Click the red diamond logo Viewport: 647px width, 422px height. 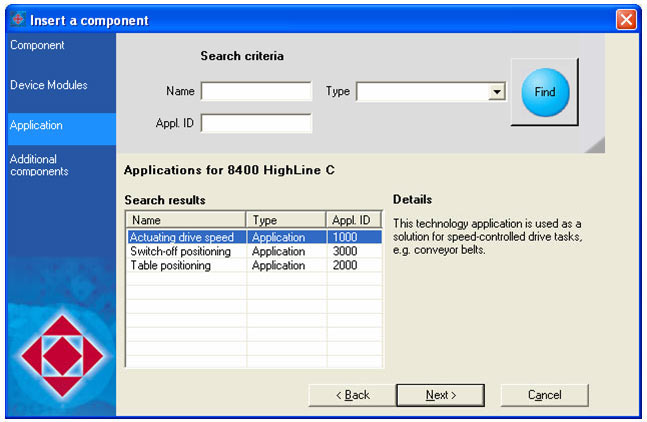[x=59, y=355]
